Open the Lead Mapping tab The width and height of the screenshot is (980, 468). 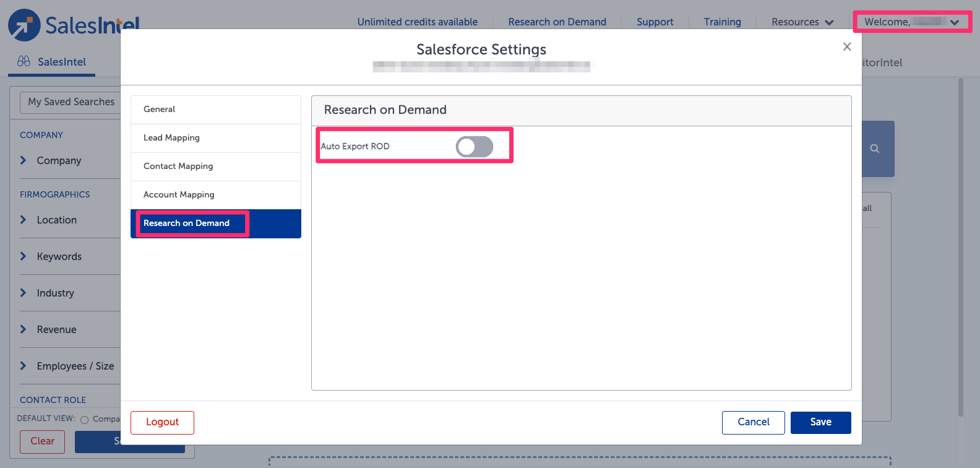point(216,138)
